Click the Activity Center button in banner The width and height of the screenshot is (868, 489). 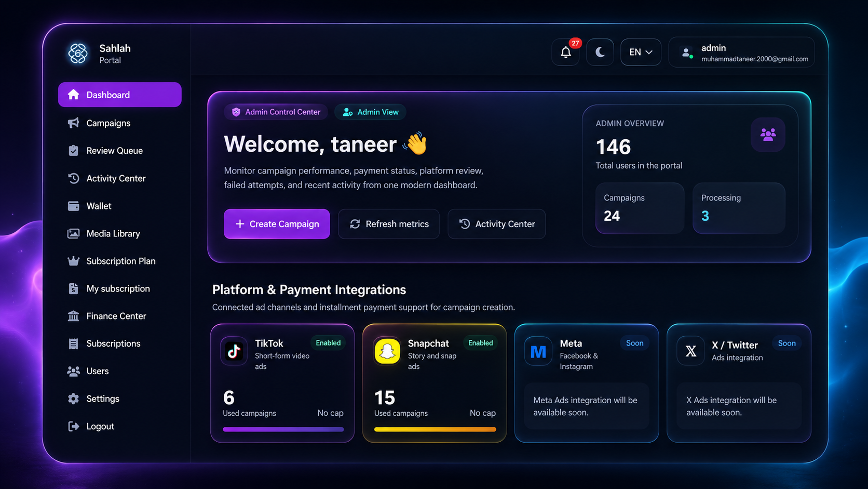497,224
